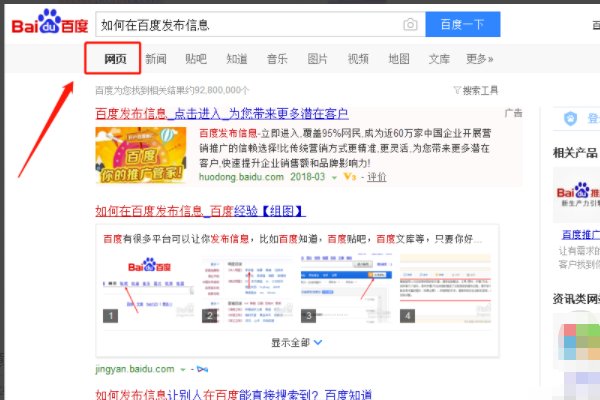This screenshot has height=400, width=600.
Task: Open the 文库 tab
Action: coord(439,59)
